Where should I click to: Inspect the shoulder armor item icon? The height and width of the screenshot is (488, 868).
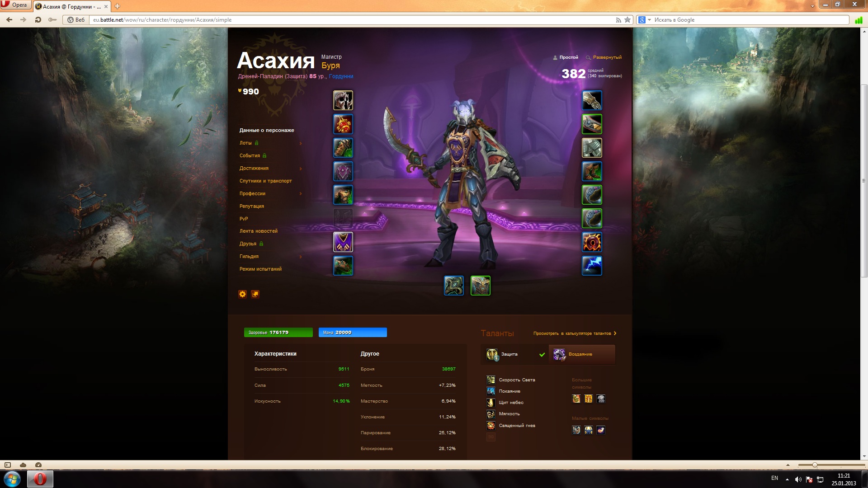pos(343,148)
